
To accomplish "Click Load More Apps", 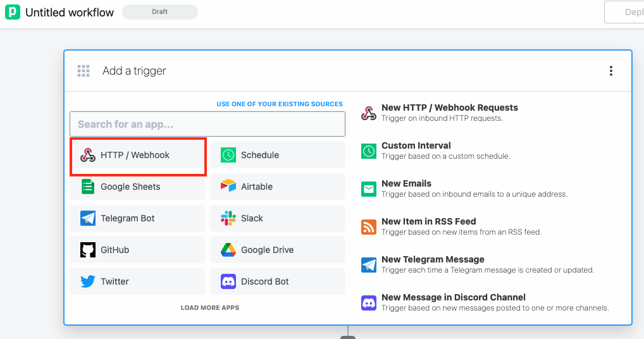I will click(210, 308).
